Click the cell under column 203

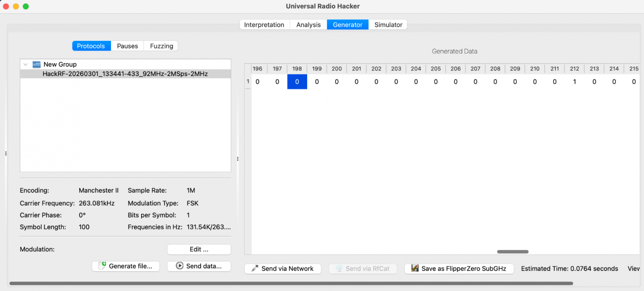tap(396, 82)
